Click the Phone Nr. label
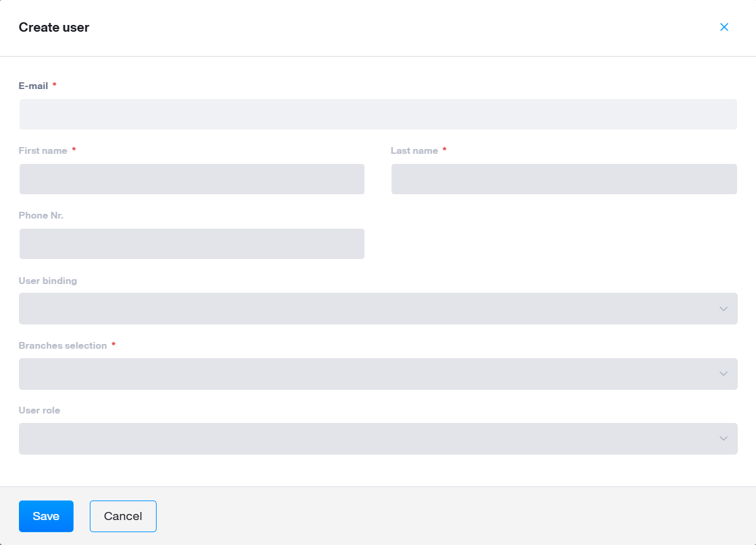The width and height of the screenshot is (756, 545). (x=40, y=214)
